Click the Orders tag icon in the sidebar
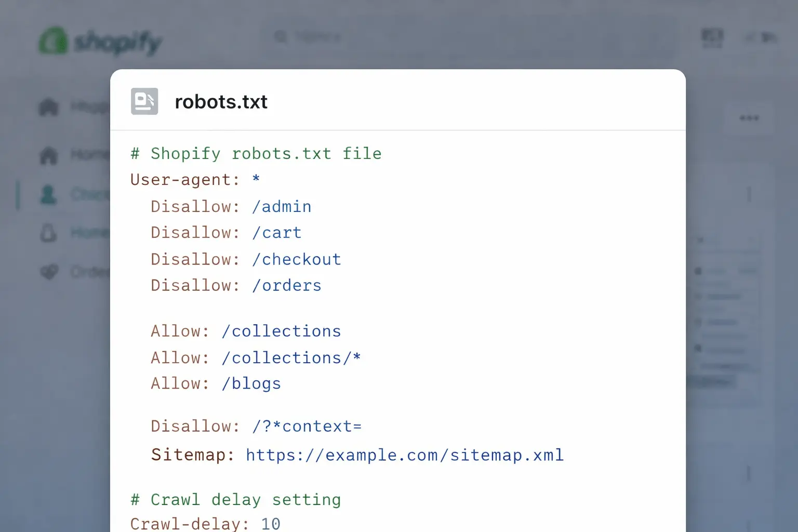798x532 pixels. (48, 272)
